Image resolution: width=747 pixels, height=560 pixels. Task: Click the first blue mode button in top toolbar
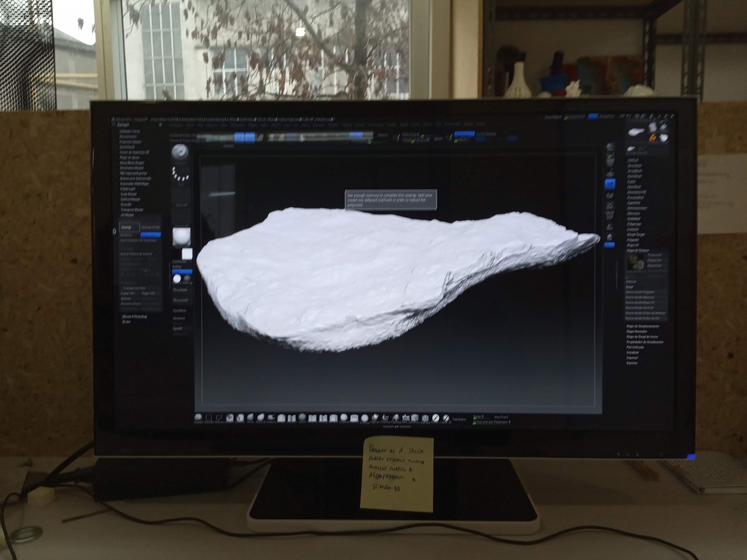(x=239, y=138)
